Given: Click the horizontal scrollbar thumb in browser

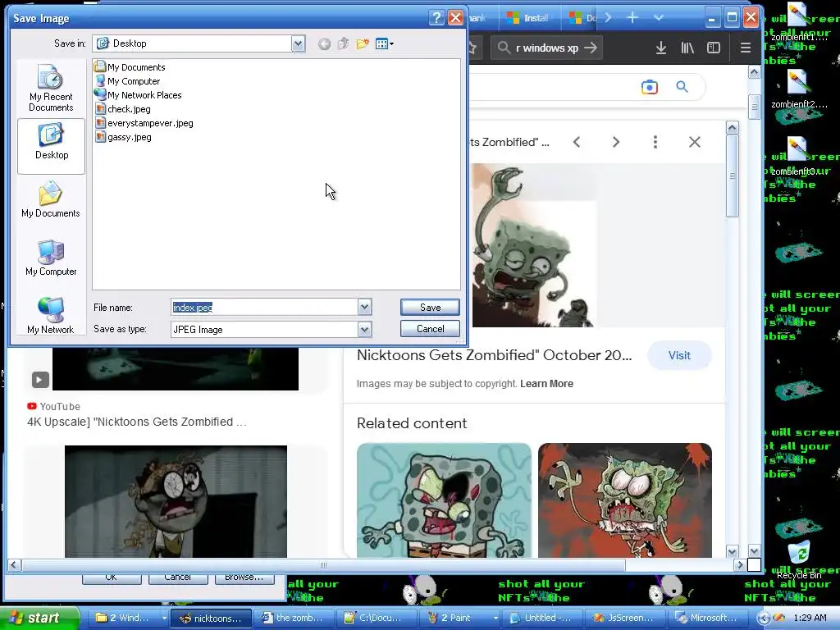Looking at the screenshot, I should click(x=323, y=564).
